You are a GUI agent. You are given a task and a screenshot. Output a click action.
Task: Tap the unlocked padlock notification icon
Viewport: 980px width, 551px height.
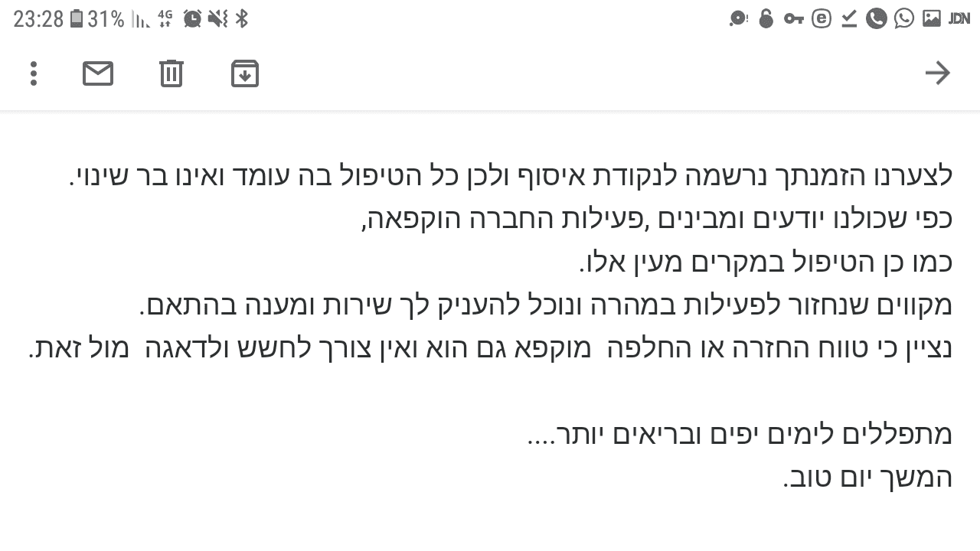tap(766, 18)
